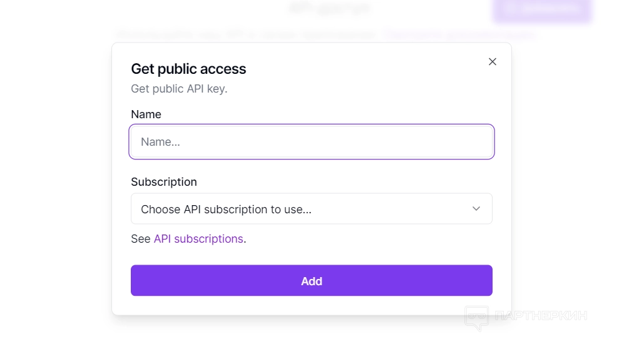Click the blurred purple button behind dialog
This screenshot has height=364, width=619.
pyautogui.click(x=542, y=9)
